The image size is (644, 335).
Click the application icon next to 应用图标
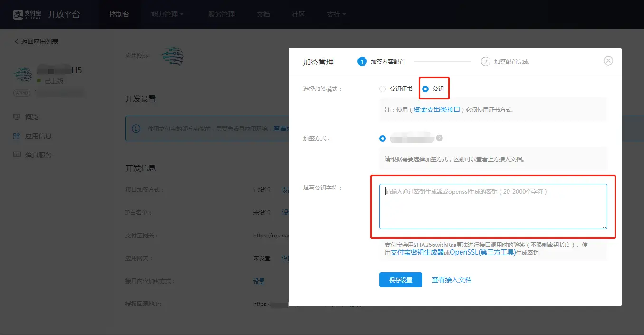click(172, 56)
